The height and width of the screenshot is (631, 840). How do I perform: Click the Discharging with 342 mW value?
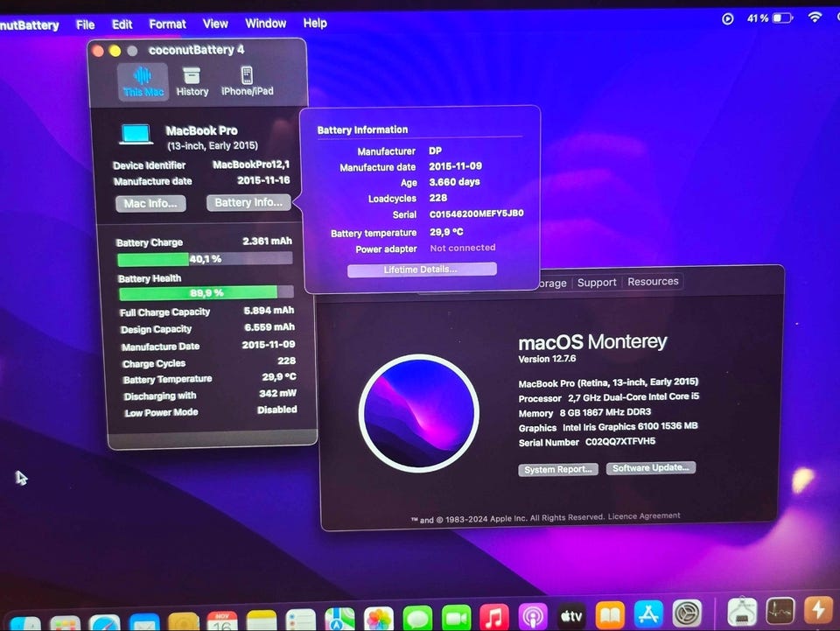pos(277,393)
